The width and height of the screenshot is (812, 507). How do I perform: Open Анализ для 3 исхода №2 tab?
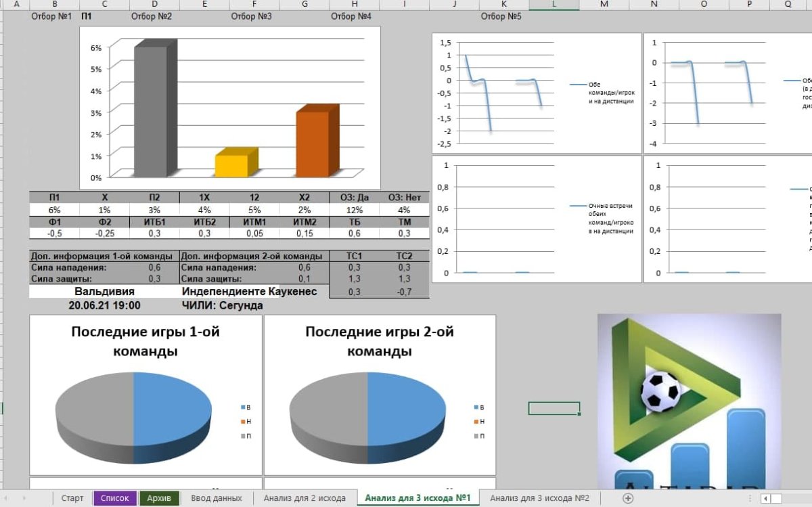tap(539, 498)
